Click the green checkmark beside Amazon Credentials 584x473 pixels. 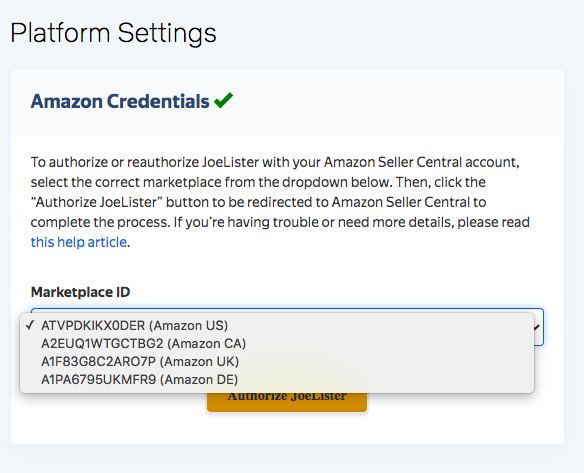[x=223, y=100]
